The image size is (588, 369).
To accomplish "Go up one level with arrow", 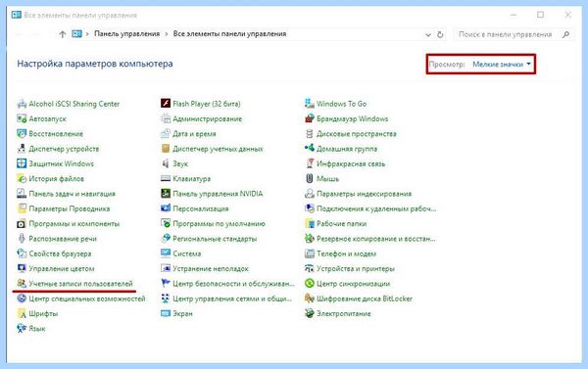I will (63, 34).
